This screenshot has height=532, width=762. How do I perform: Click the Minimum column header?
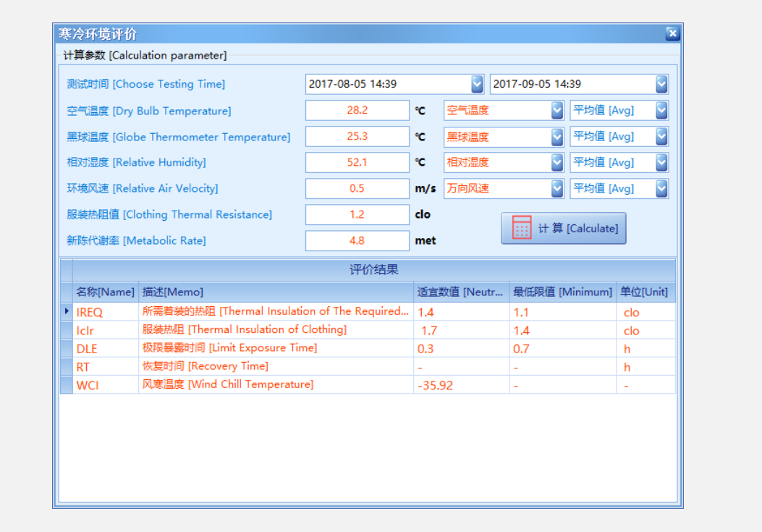562,292
